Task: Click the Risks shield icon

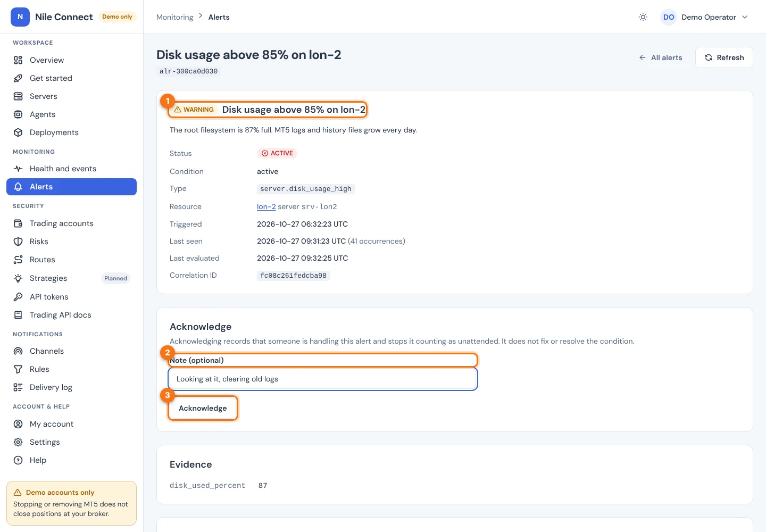Action: (18, 242)
